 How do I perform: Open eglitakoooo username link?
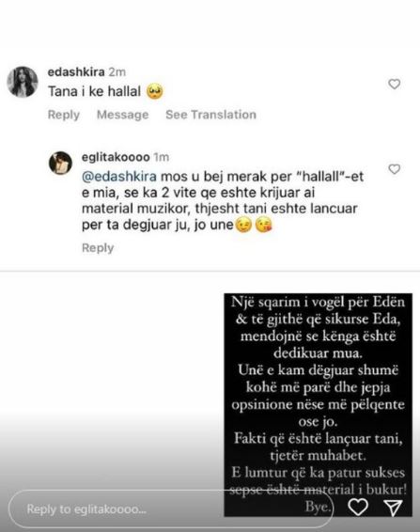[116, 157]
